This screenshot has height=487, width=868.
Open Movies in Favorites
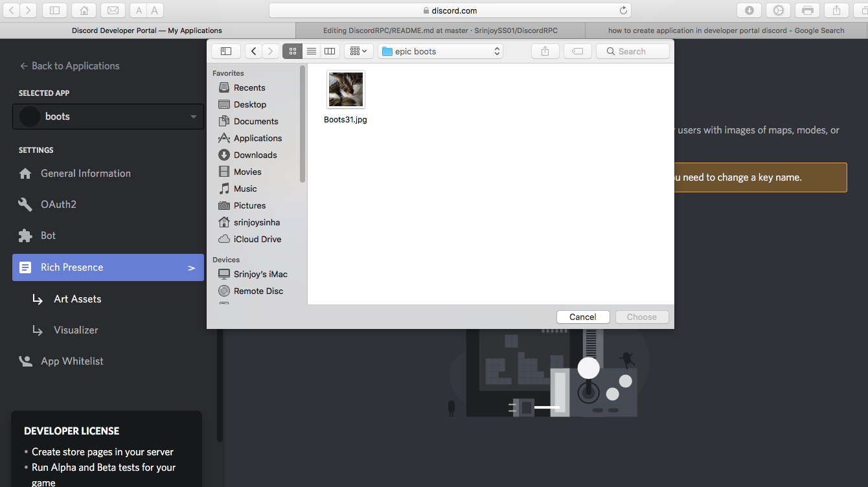[247, 172]
